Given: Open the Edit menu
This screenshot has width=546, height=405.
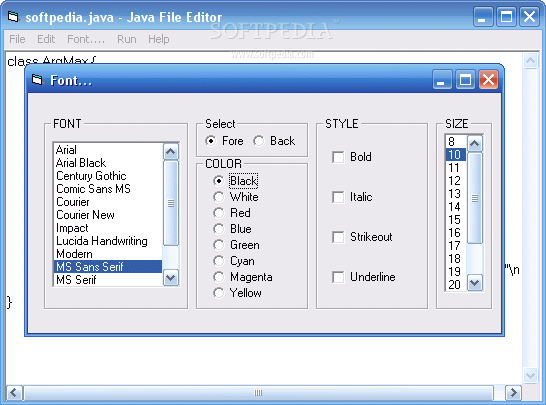Looking at the screenshot, I should [46, 39].
